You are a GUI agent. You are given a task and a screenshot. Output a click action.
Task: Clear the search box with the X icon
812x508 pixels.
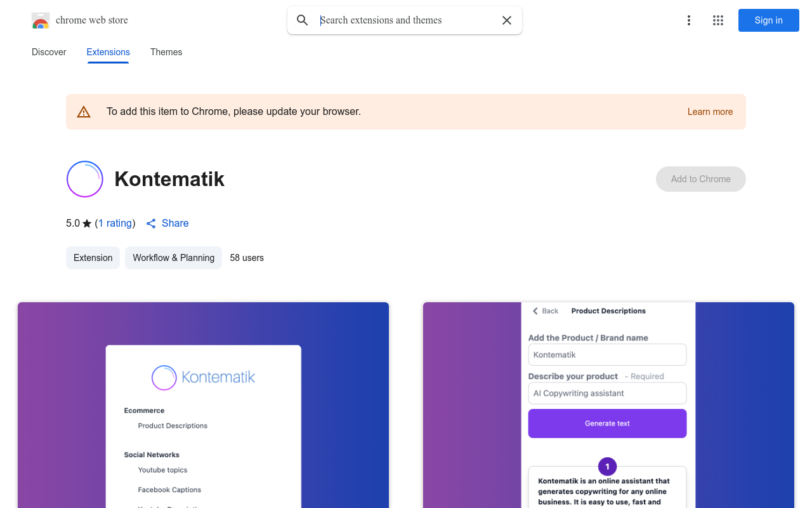click(507, 20)
